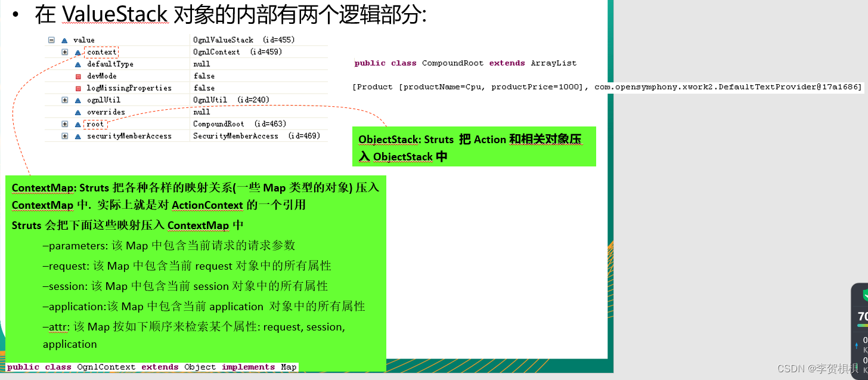Expand the securityMemberAccess node
Screen dimensions: 868x380
(x=64, y=136)
